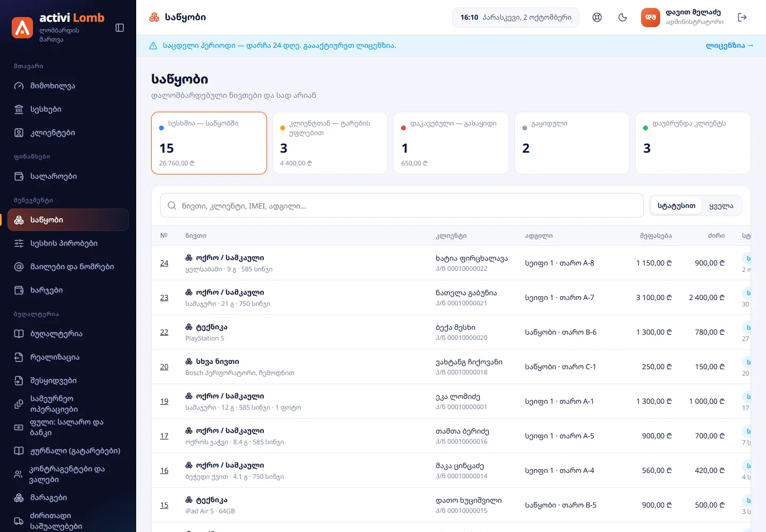Screen dimensions: 766x532
Task: Click the მარაგები boxes icon
Action: [19, 497]
